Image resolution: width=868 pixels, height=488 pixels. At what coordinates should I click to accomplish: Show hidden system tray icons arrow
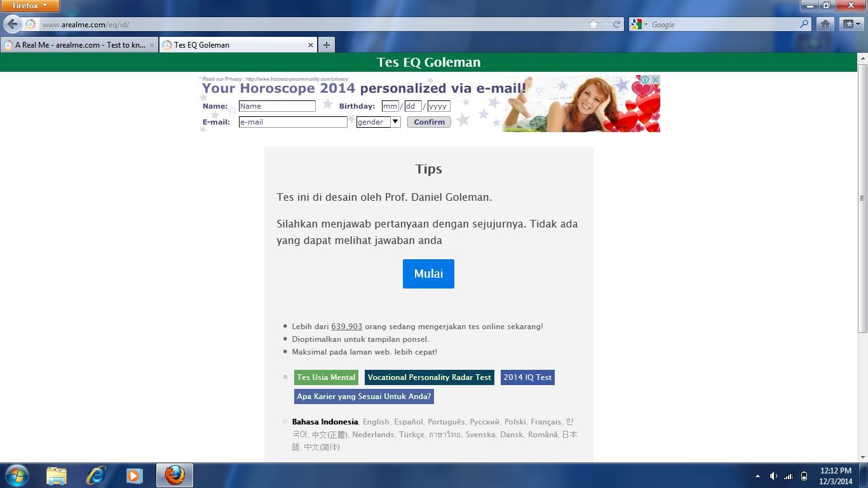(757, 476)
